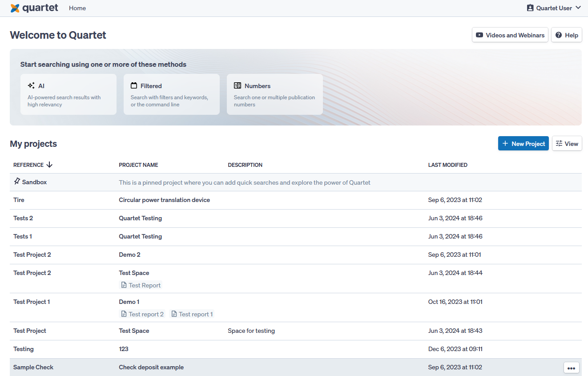This screenshot has width=588, height=376.
Task: Click the Help button
Action: pyautogui.click(x=566, y=35)
